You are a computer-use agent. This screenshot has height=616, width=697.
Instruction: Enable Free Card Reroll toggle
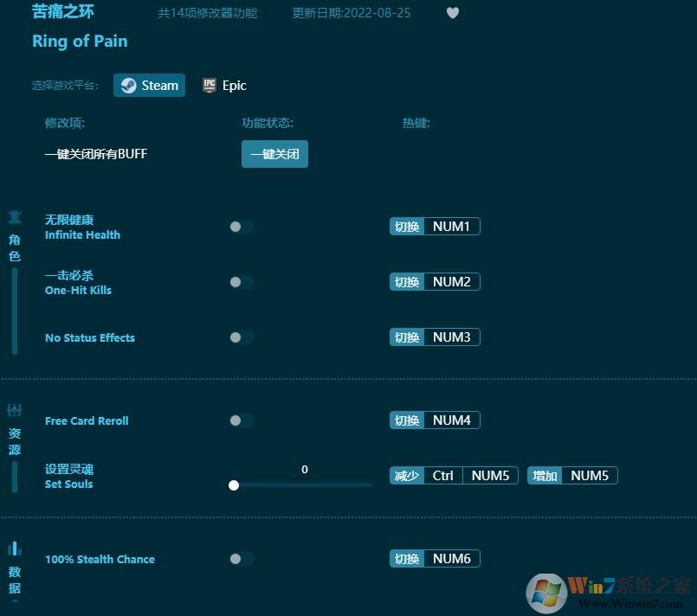point(242,420)
